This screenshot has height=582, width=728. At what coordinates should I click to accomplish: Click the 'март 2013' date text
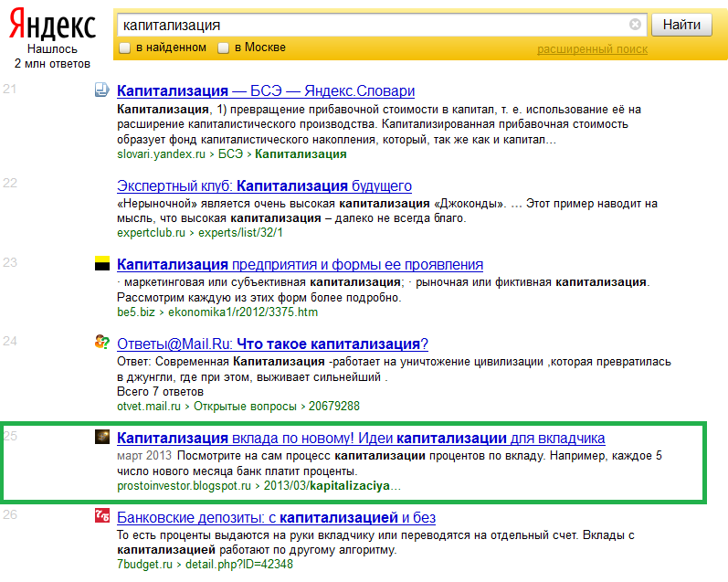pyautogui.click(x=144, y=456)
